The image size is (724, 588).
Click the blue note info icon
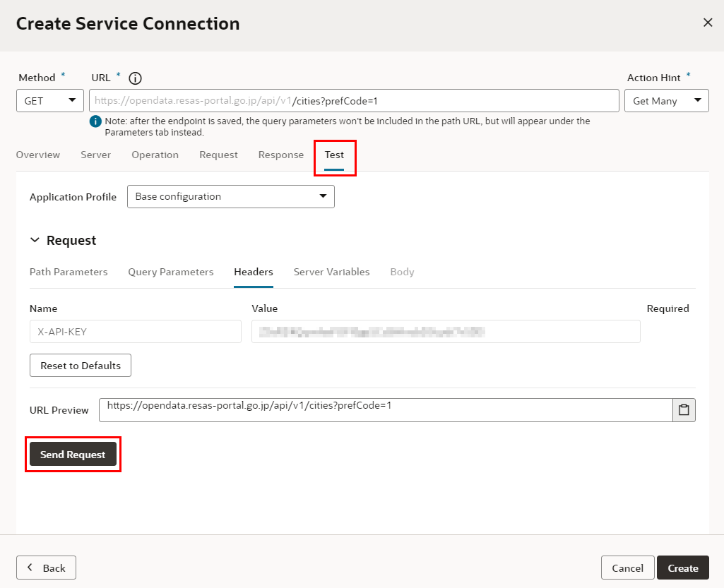[95, 121]
